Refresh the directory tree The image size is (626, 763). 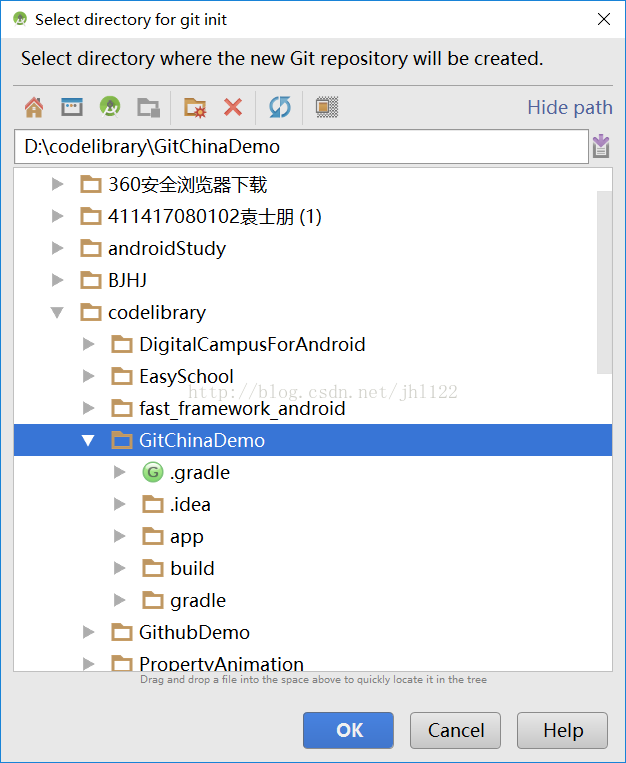click(280, 107)
